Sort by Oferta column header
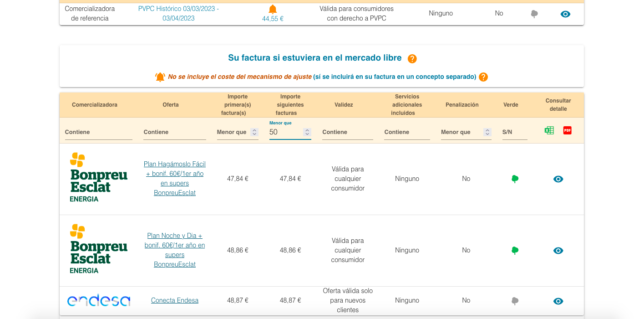The width and height of the screenshot is (644, 319). 171,105
